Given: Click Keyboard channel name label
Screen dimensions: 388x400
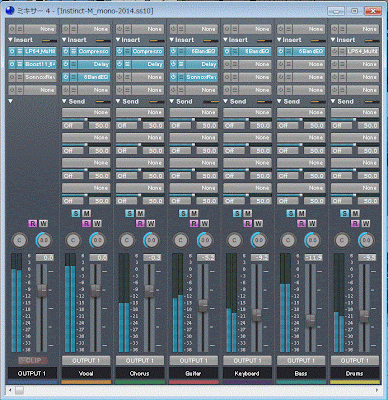Looking at the screenshot, I should pos(247,374).
